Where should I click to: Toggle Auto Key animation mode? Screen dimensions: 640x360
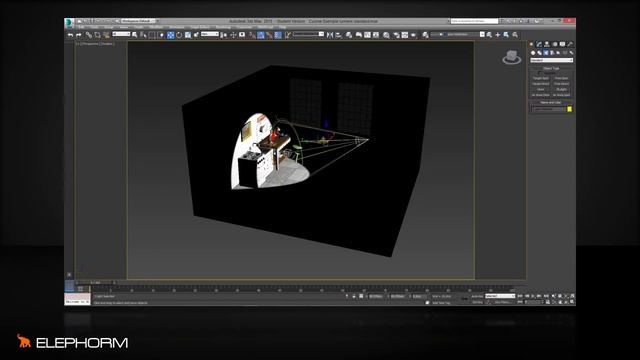click(477, 296)
